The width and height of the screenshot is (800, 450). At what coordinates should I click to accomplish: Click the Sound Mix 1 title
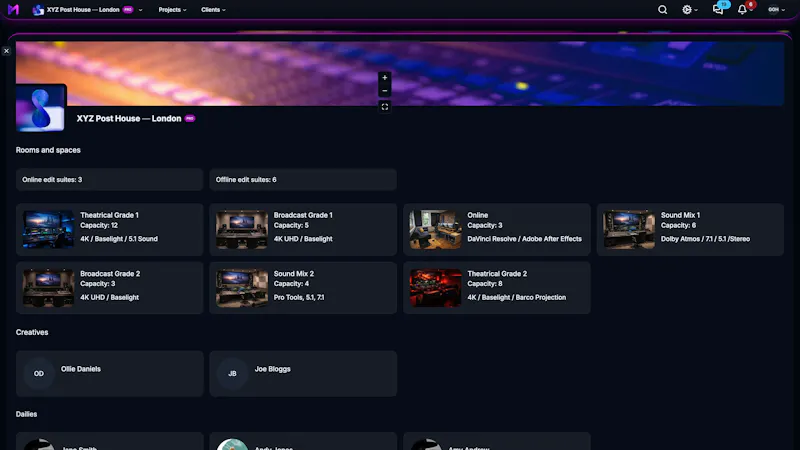(x=680, y=215)
